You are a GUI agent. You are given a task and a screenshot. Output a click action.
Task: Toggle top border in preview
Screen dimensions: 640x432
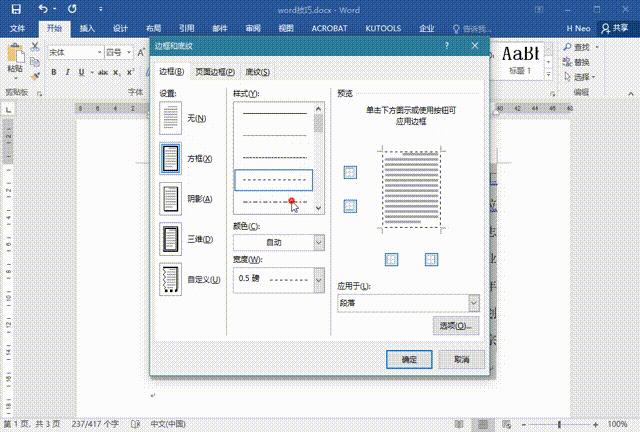(350, 172)
